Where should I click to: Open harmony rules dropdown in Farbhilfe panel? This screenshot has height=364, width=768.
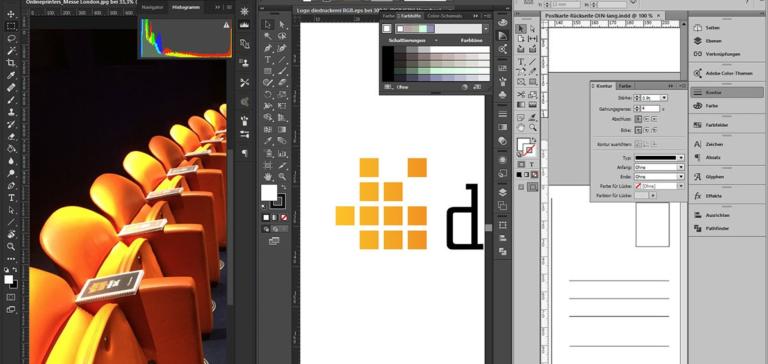click(486, 29)
